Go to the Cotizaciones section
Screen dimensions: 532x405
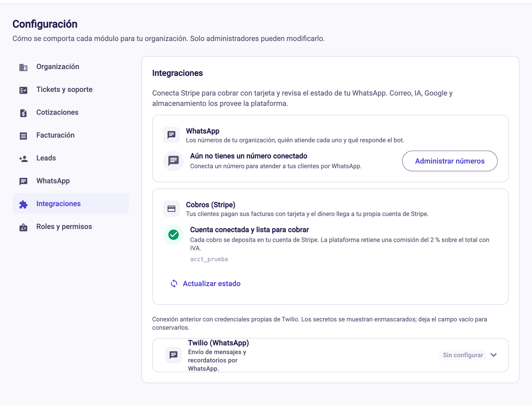pos(71,112)
